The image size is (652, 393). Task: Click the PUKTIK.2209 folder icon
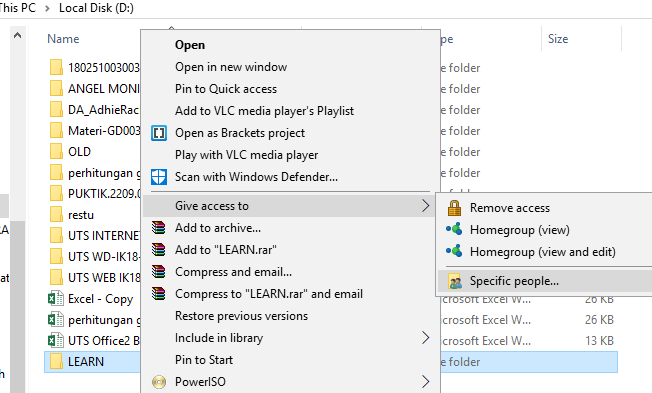click(56, 193)
